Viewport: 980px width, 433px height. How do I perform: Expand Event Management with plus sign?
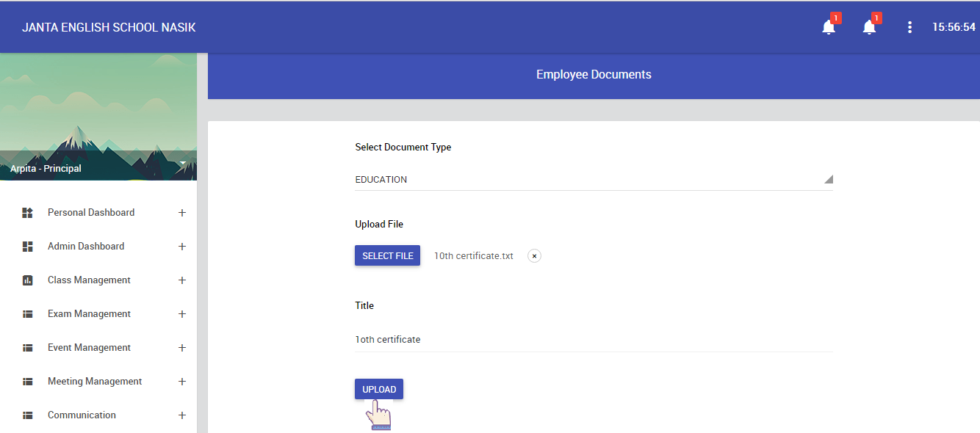(182, 348)
